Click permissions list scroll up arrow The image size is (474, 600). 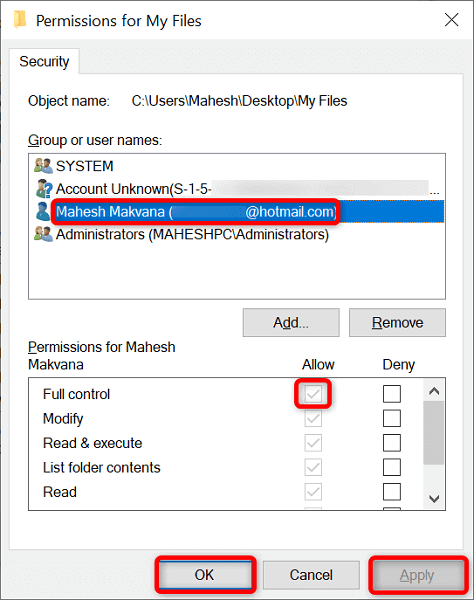pos(434,391)
